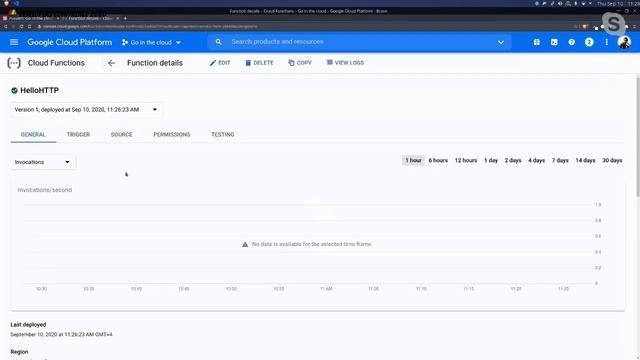Select the 12 hours time range

pyautogui.click(x=466, y=160)
